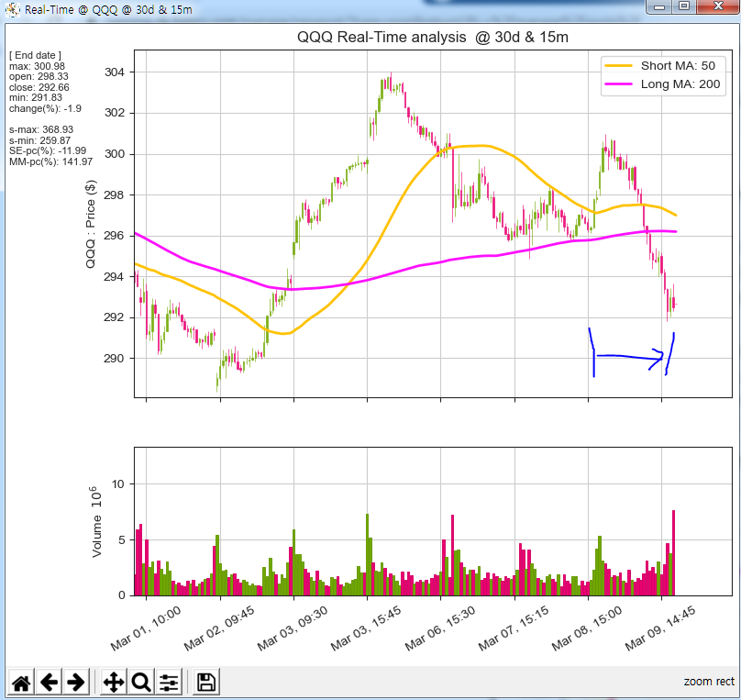Viewport: 741px width, 700px height.
Task: Click the 304 price axis tick label
Action: [115, 72]
